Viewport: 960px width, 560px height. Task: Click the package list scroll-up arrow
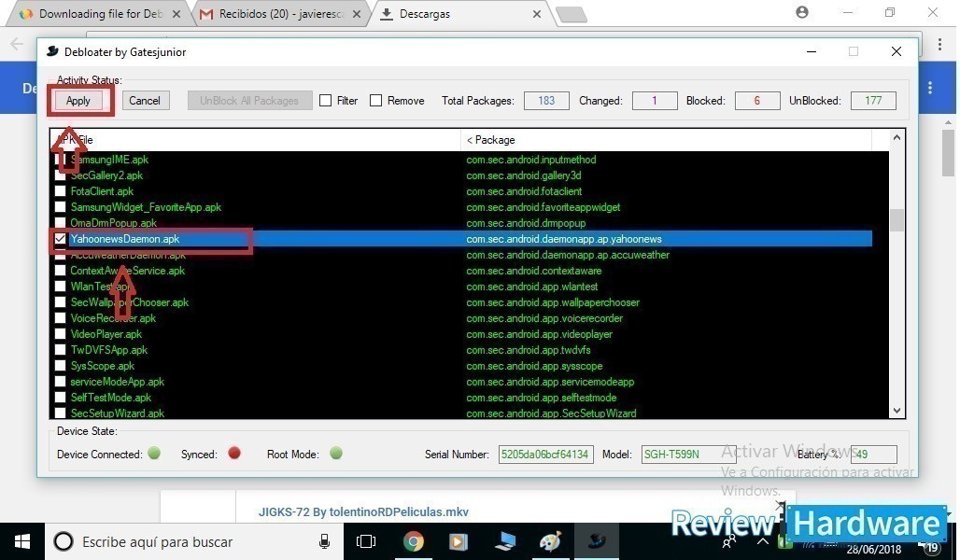(896, 138)
